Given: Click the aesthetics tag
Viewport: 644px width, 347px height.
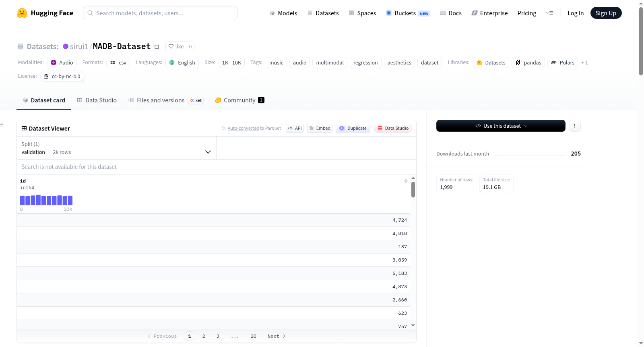Looking at the screenshot, I should click(399, 62).
